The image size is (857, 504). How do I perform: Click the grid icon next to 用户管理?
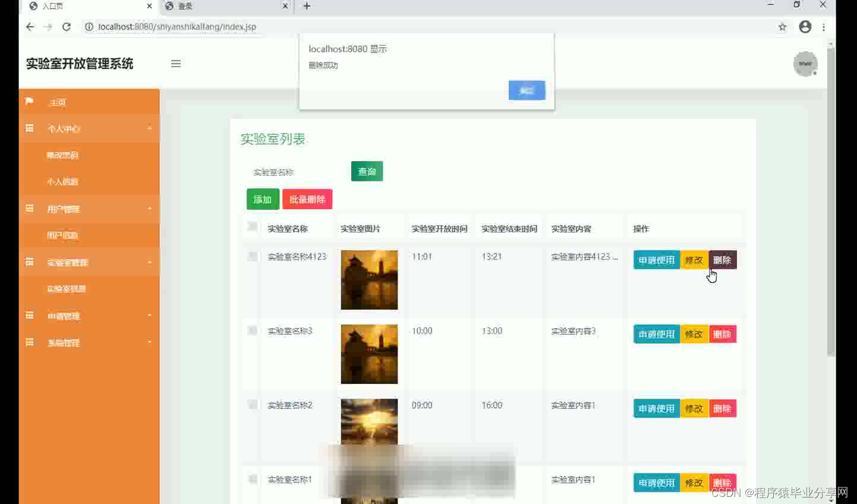tap(29, 209)
